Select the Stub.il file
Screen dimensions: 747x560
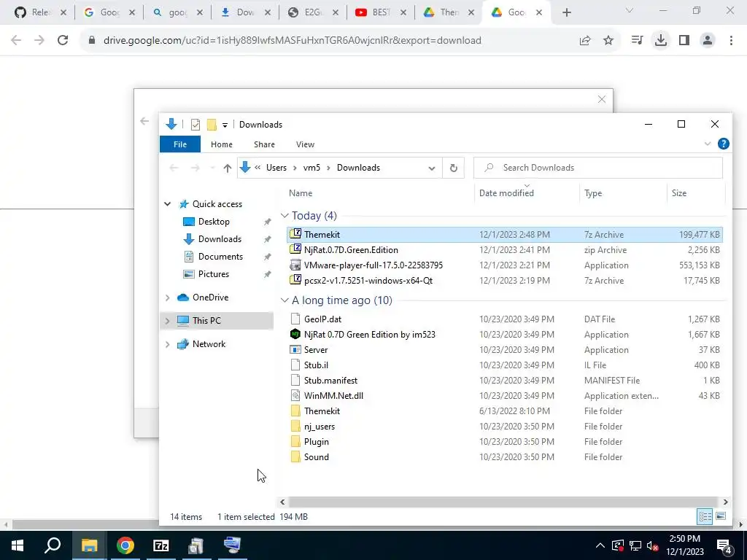click(x=505, y=365)
